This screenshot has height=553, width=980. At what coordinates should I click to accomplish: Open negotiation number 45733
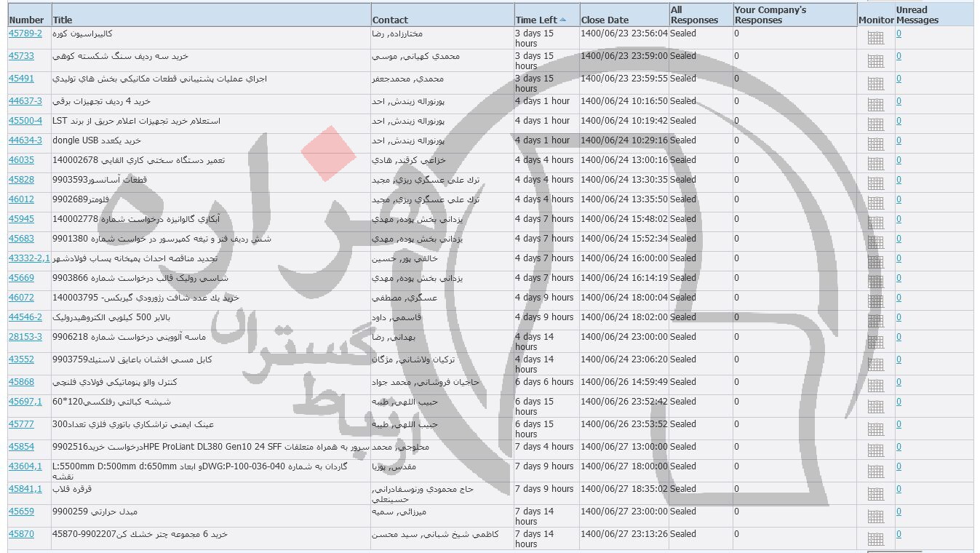21,56
